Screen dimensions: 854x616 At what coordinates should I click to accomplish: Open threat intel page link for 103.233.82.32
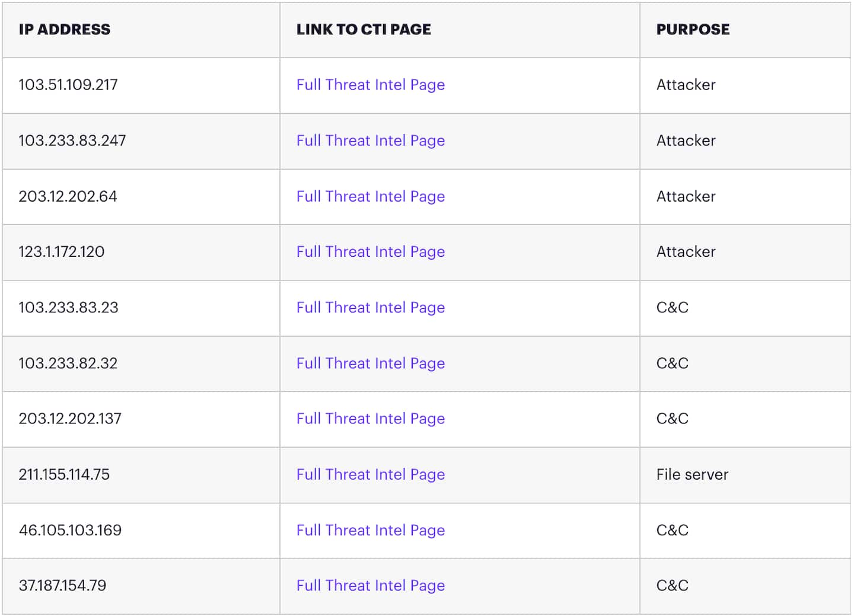(370, 363)
